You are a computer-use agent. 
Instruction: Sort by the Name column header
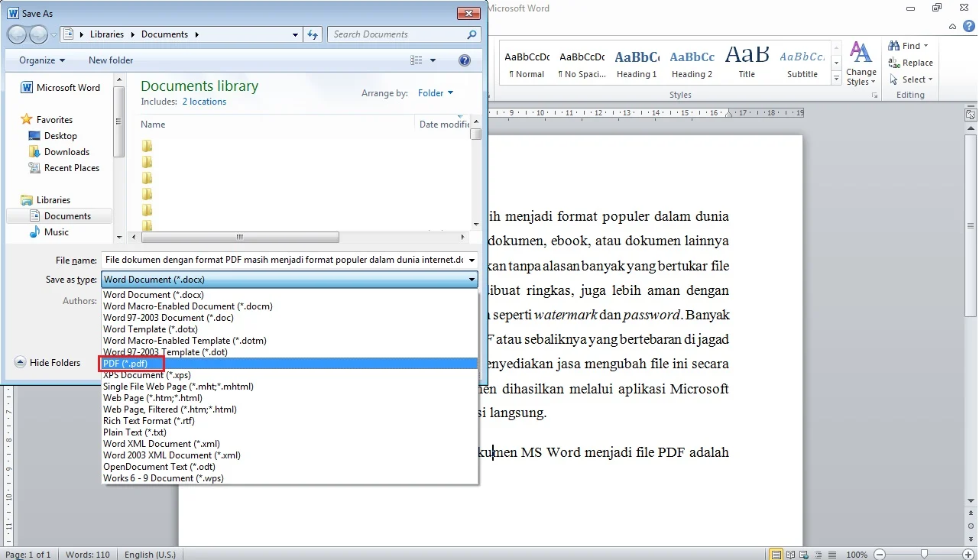click(x=153, y=125)
